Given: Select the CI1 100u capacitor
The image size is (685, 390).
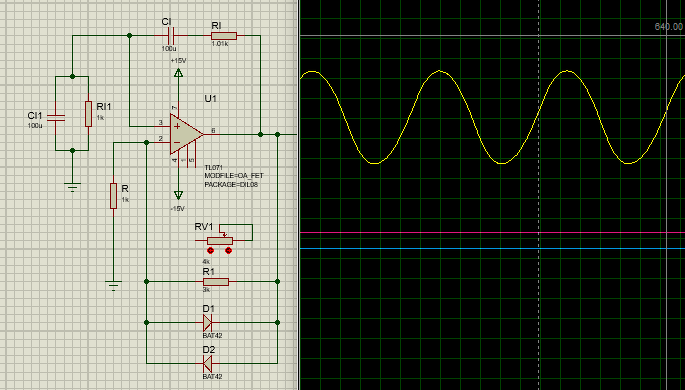Looking at the screenshot, I should click(x=56, y=116).
